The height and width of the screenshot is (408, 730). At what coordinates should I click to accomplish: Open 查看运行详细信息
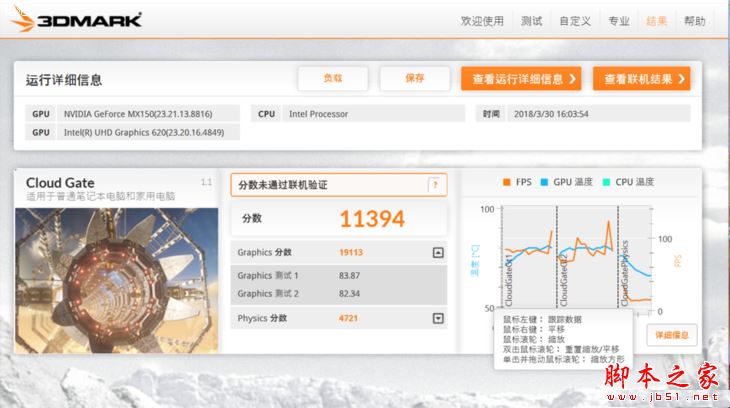click(x=521, y=79)
